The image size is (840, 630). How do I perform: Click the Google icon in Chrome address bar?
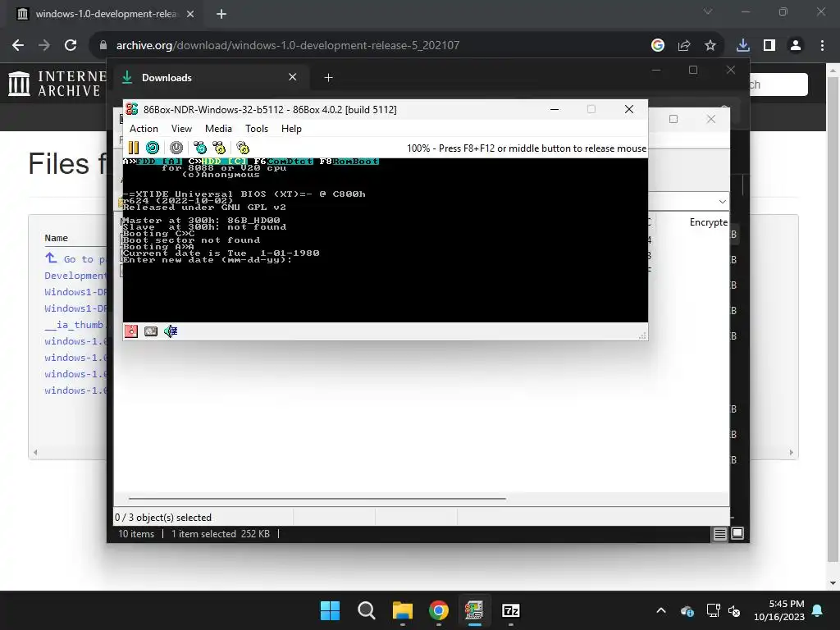pos(658,46)
